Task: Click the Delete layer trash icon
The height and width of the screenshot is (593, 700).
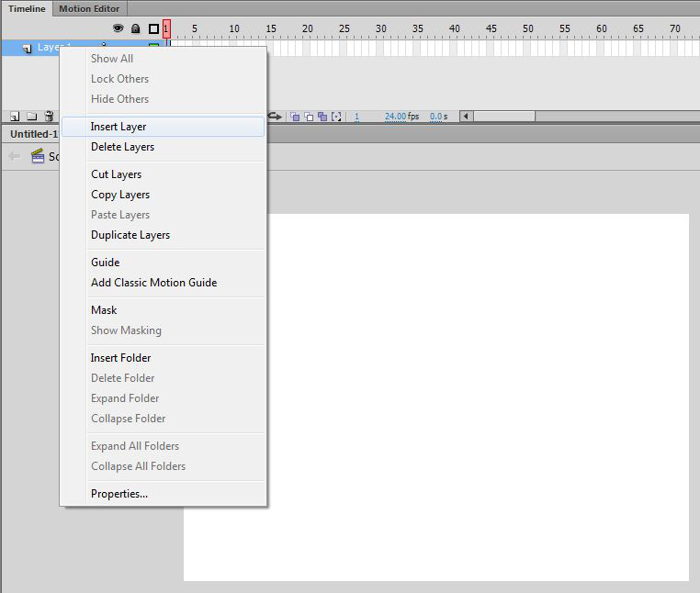Action: (x=49, y=116)
